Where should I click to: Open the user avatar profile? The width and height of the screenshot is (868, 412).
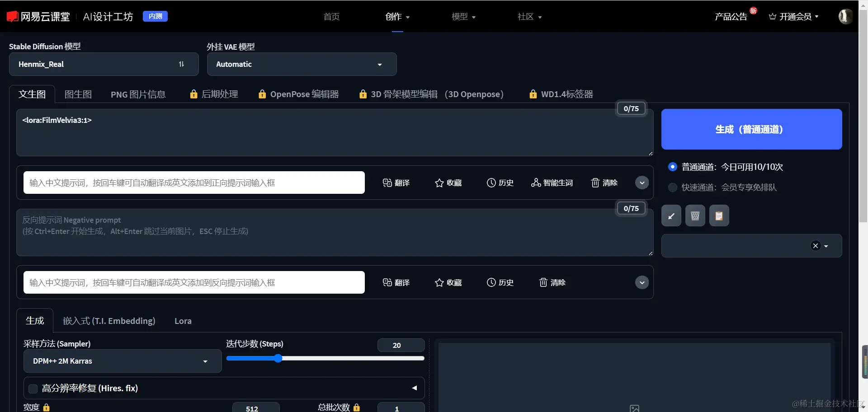(x=845, y=16)
